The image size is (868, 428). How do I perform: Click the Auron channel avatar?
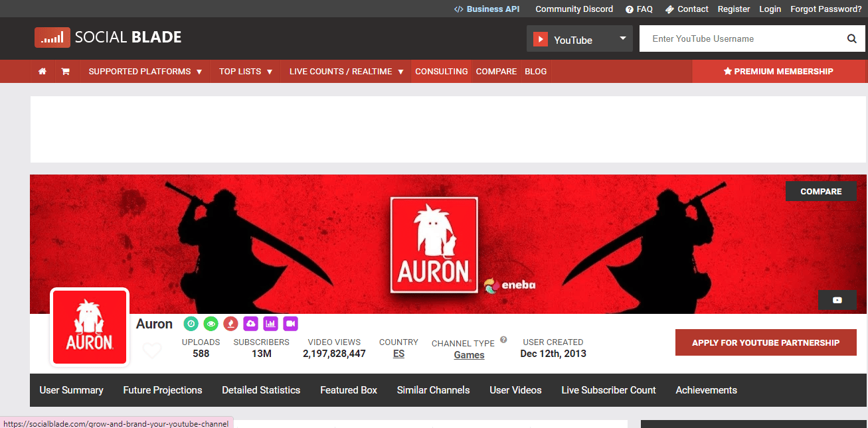(90, 327)
